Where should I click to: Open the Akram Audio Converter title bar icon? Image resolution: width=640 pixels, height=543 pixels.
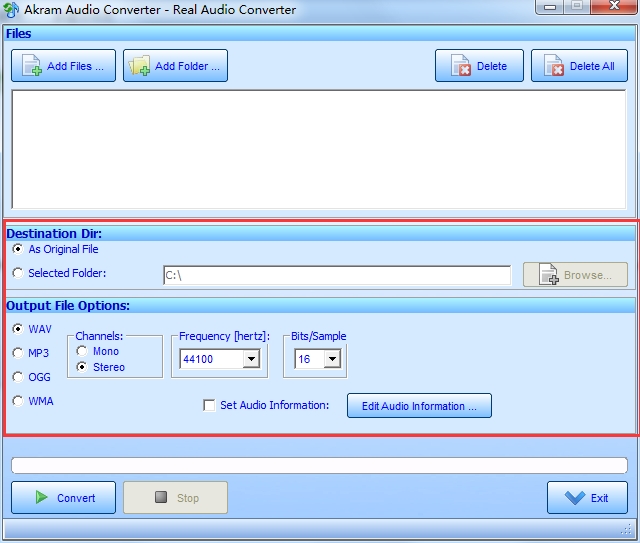10,9
